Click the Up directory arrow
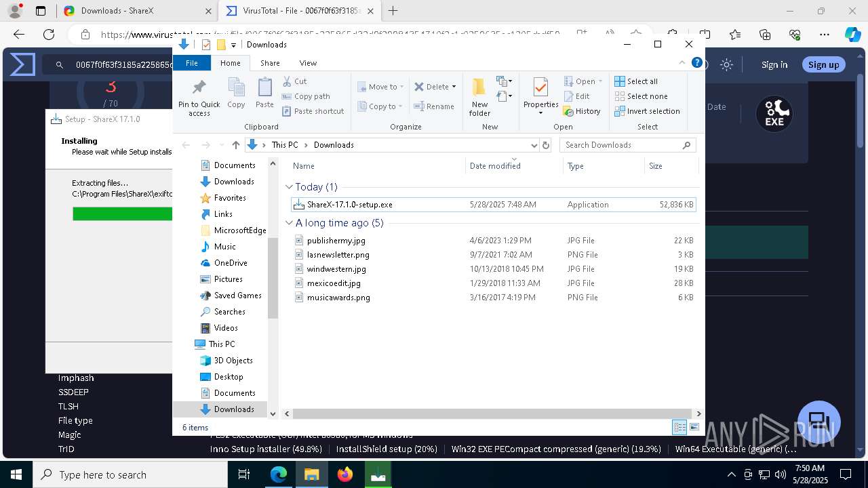 click(x=236, y=145)
